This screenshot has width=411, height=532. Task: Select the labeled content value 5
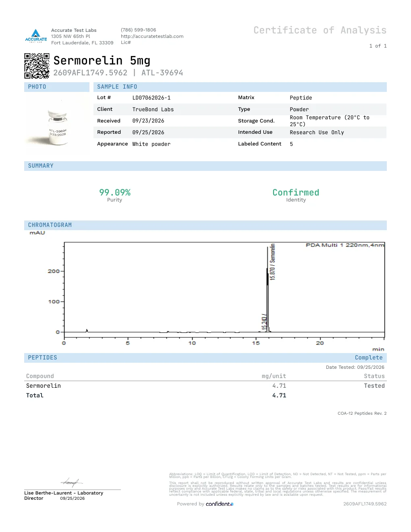tap(291, 144)
